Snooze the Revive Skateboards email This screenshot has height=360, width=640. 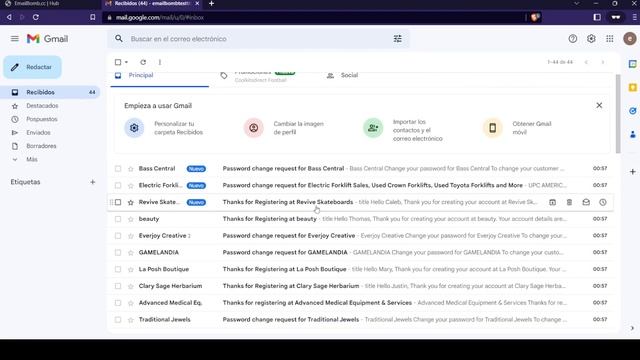point(602,202)
